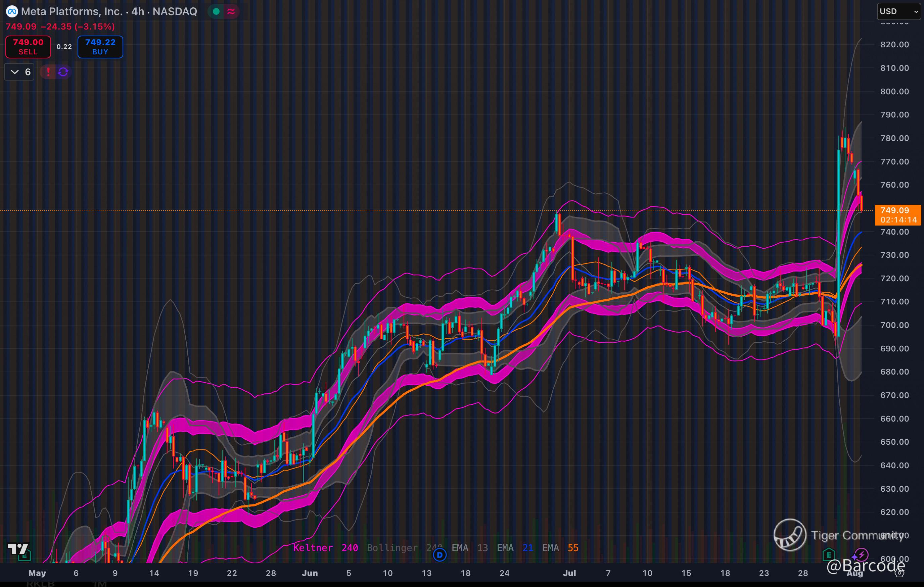Click the Jul label on time axis
924x587 pixels.
(569, 573)
